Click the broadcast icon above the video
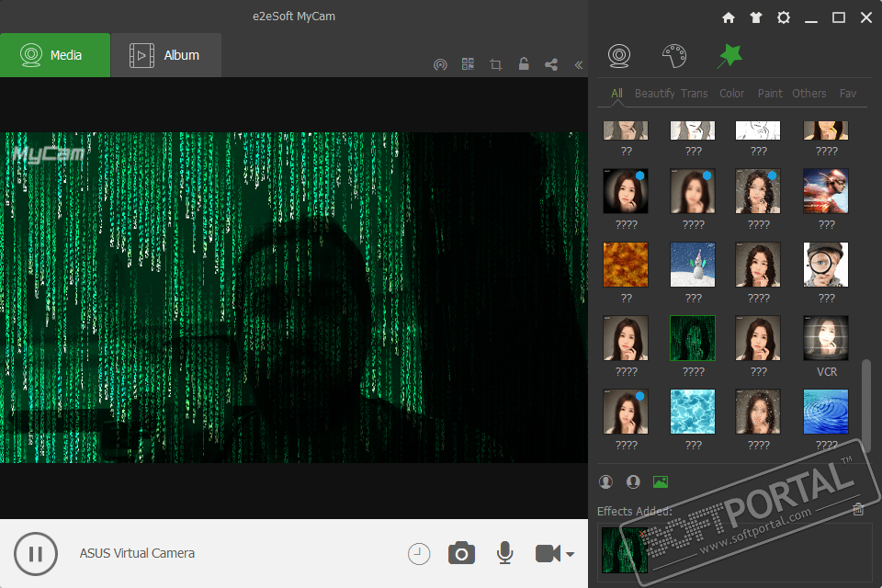The height and width of the screenshot is (588, 882). point(440,64)
